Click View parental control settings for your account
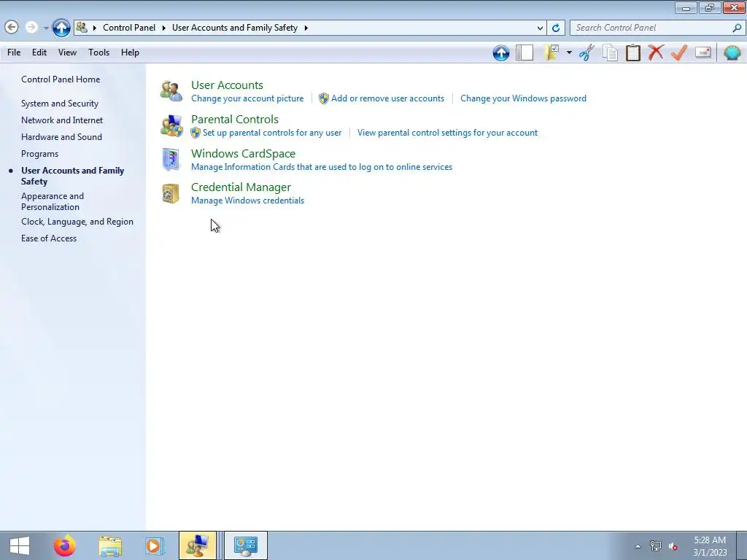 [x=447, y=133]
